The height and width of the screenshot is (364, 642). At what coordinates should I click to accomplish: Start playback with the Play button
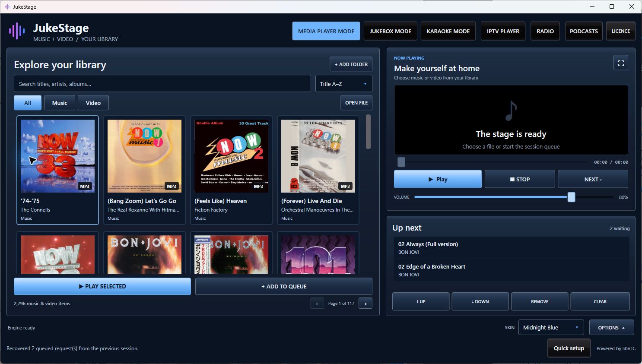pyautogui.click(x=438, y=179)
